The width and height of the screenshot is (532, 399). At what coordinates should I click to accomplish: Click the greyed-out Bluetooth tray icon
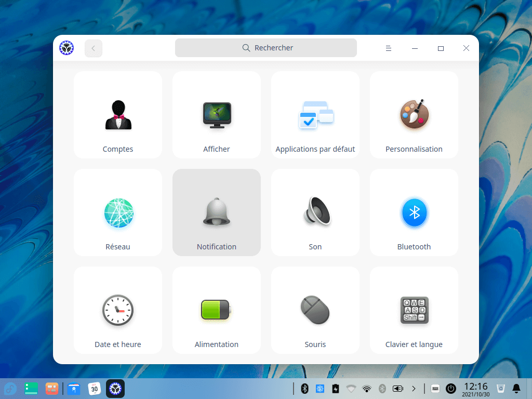[x=382, y=389]
